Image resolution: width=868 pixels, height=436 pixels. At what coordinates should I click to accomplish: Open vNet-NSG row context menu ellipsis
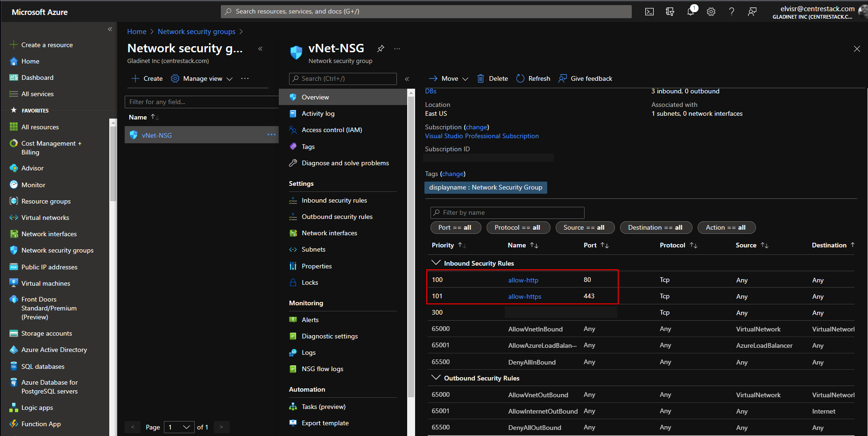[271, 135]
